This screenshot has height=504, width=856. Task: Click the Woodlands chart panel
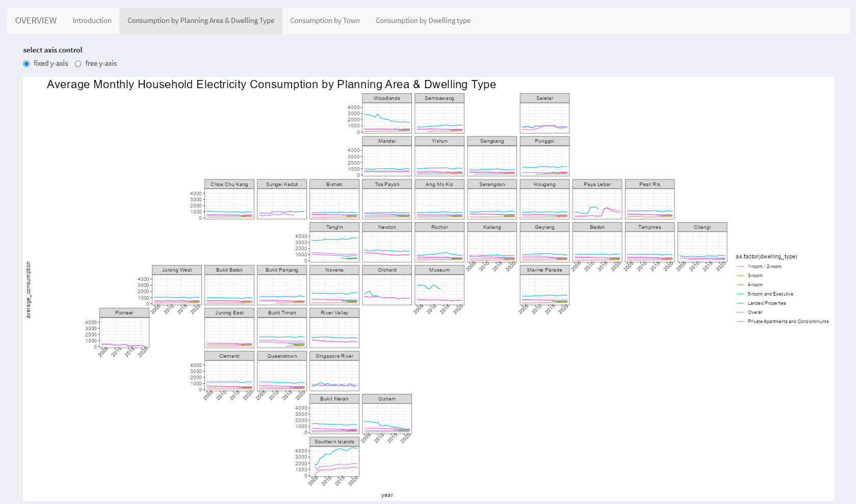pyautogui.click(x=387, y=118)
